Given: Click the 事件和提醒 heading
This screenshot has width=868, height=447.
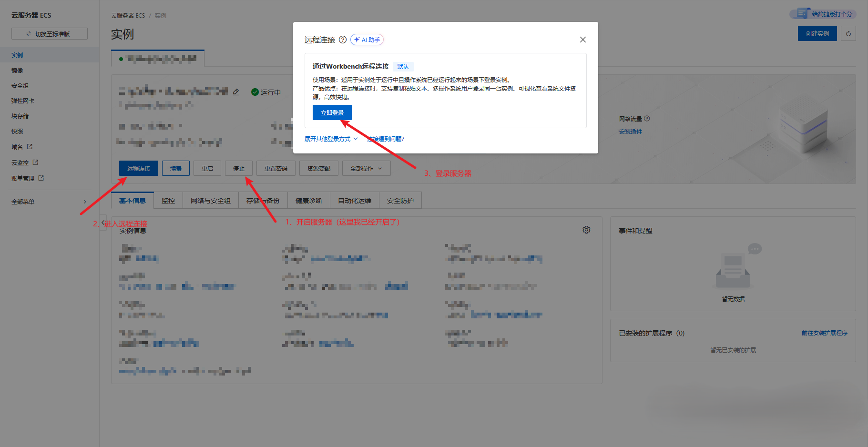Looking at the screenshot, I should 635,231.
